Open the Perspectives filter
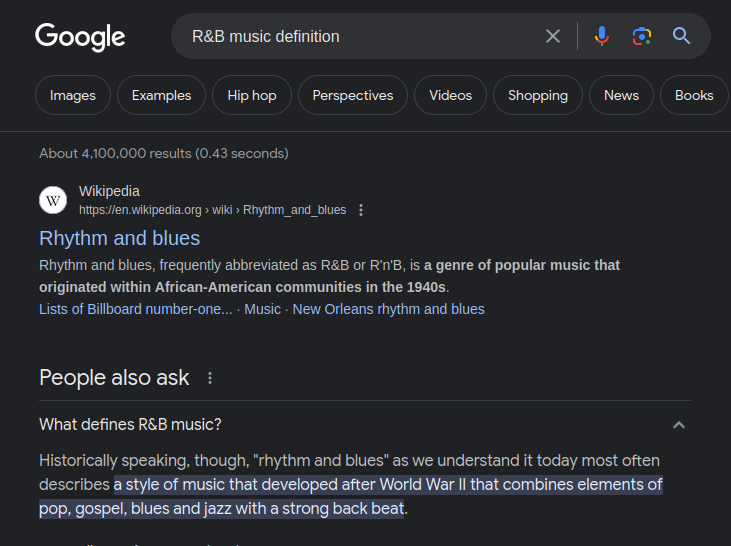 [x=353, y=95]
